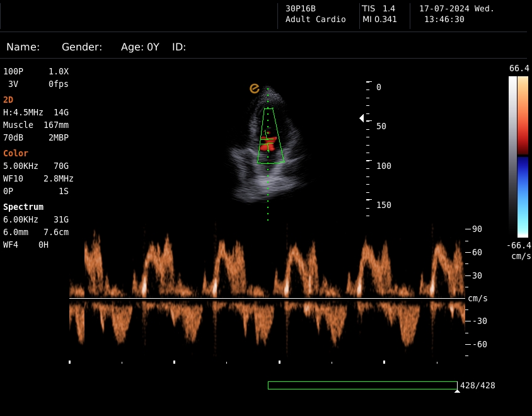The width and height of the screenshot is (532, 416).
Task: Select the 2D mode parameter heading
Action: coord(8,100)
